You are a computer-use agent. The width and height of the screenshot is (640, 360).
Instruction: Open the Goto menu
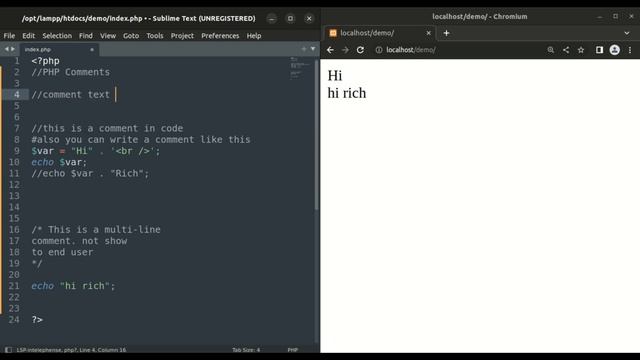131,36
